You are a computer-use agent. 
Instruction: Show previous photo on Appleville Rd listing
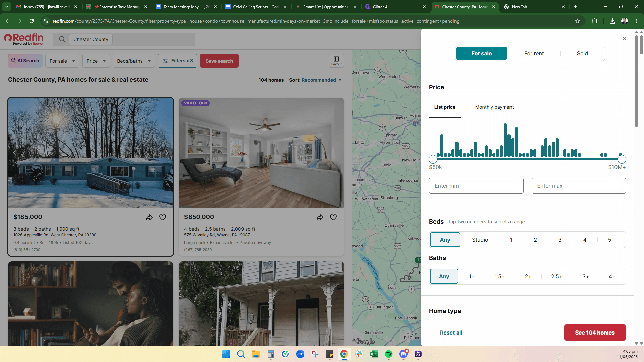tap(14, 153)
